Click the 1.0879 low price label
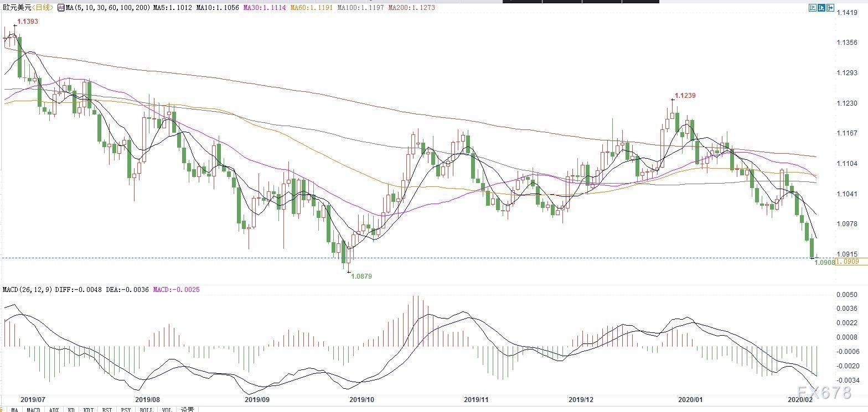Viewport: 868px width, 412px height. click(x=361, y=276)
